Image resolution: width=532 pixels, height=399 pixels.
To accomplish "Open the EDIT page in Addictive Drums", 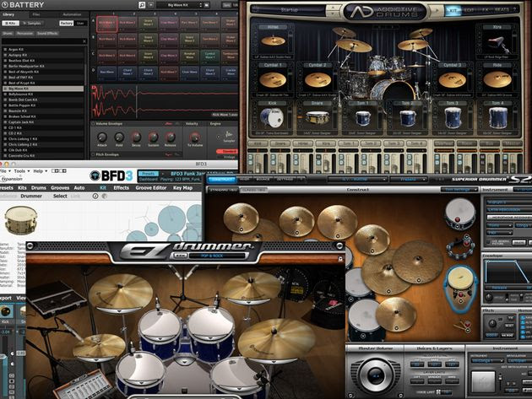I will coord(469,10).
